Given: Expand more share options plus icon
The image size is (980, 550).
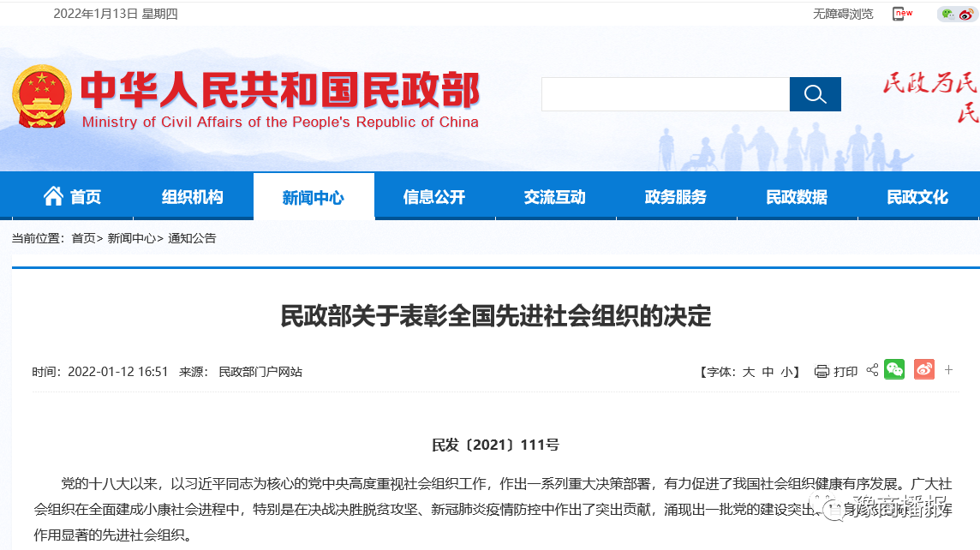Looking at the screenshot, I should coord(949,370).
